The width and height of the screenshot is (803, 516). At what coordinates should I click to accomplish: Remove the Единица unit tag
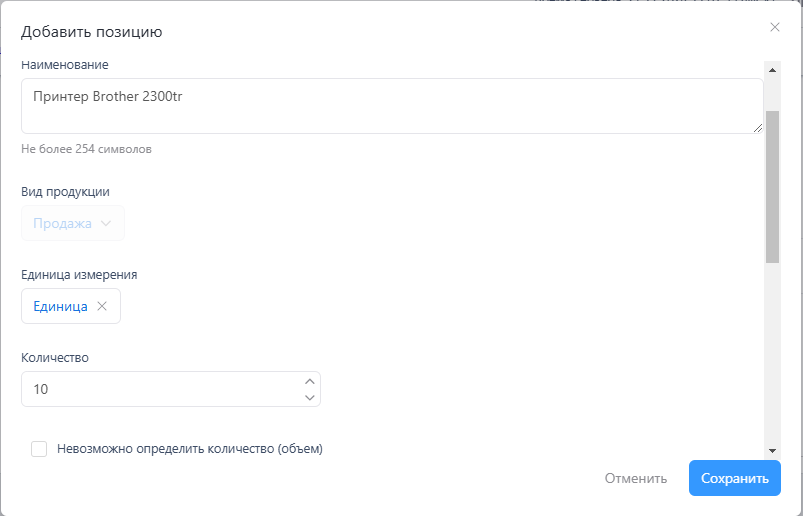[x=102, y=307]
